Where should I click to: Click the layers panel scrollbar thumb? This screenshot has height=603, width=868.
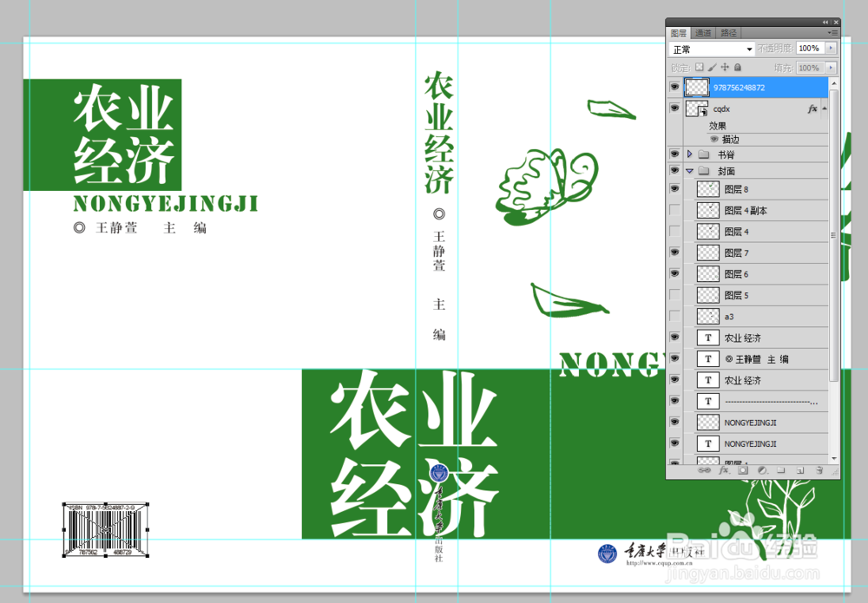[833, 235]
